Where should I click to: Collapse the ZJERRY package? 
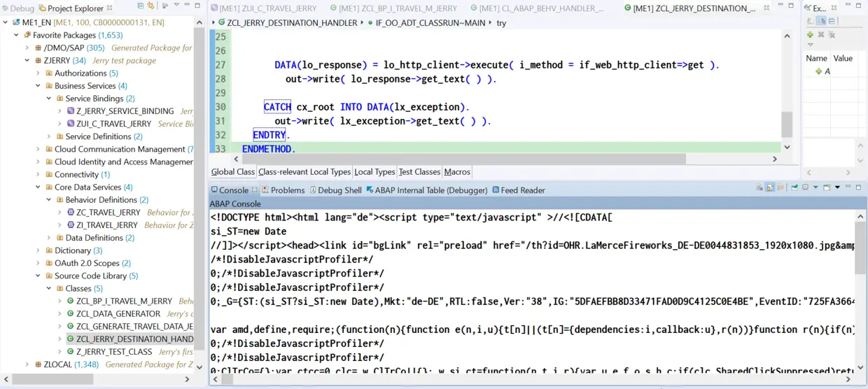[27, 60]
